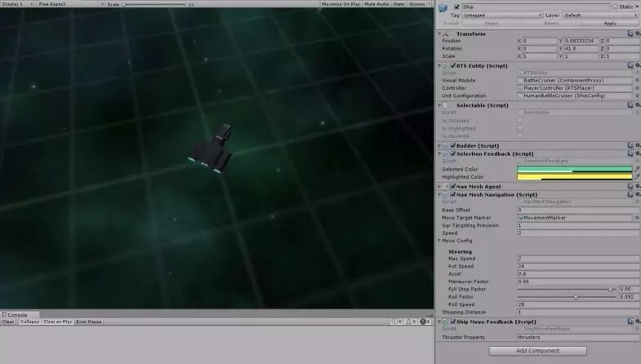
Task: Click the Roll Factor slider
Action: [566, 297]
